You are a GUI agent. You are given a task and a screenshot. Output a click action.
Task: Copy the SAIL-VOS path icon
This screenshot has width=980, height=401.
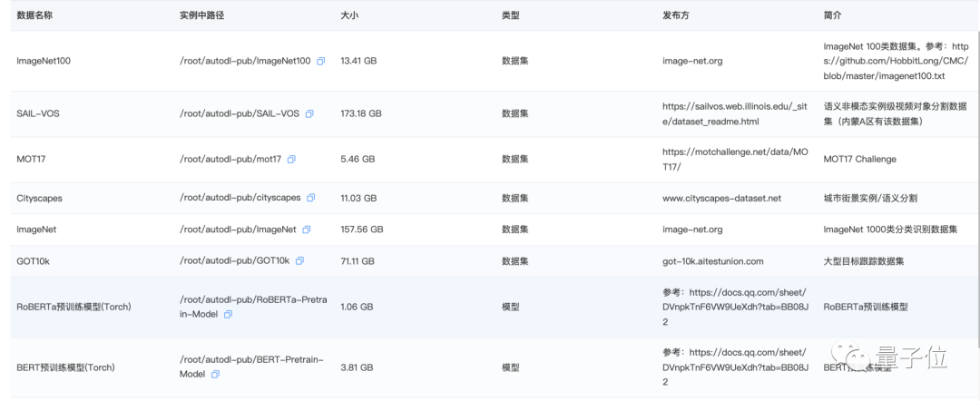309,114
